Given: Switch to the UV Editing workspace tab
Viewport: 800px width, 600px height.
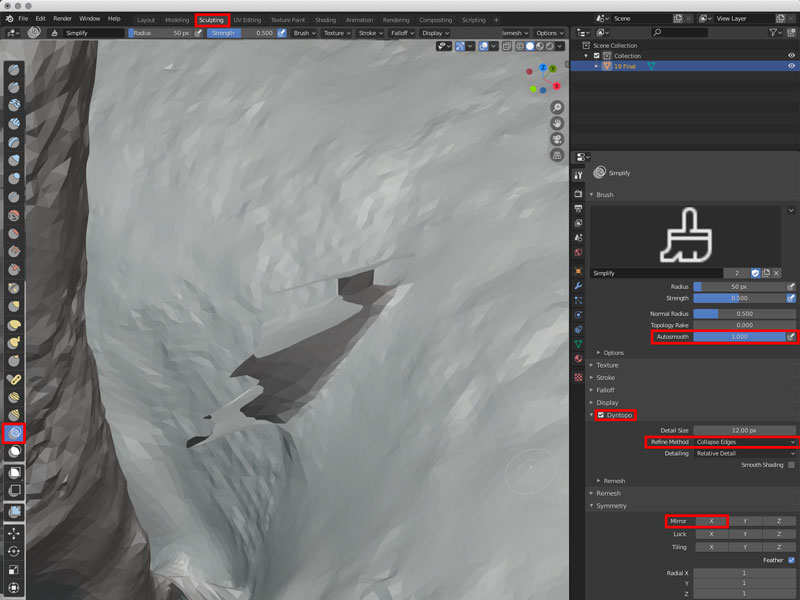Looking at the screenshot, I should 247,19.
